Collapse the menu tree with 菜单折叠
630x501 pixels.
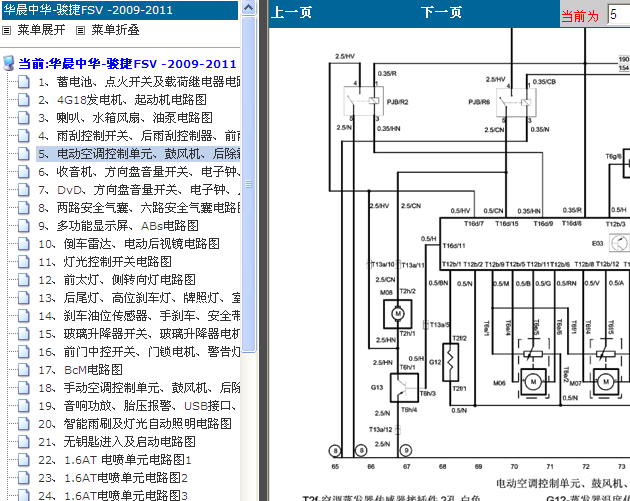tap(115, 30)
